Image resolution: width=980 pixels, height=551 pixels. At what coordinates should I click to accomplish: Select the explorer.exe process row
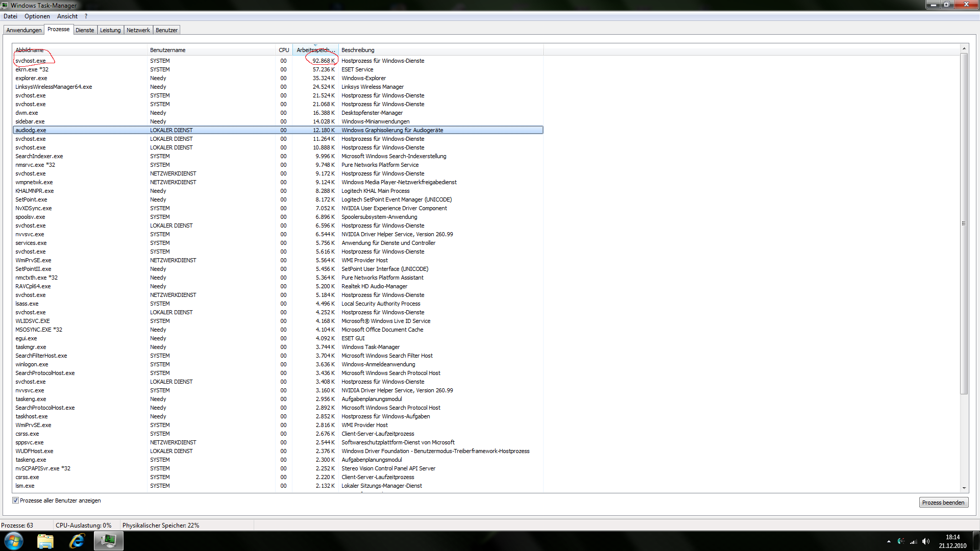[31, 78]
